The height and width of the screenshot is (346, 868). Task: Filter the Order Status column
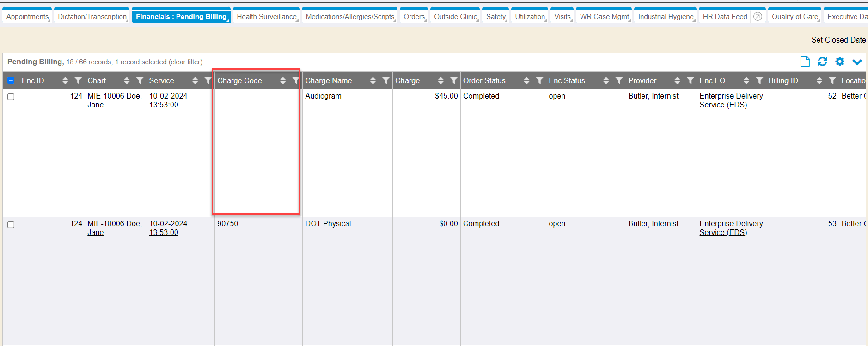coord(539,80)
